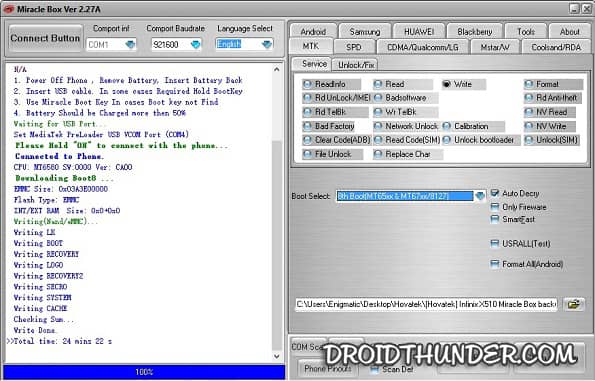Switch to the Samsung tab
The width and height of the screenshot is (595, 381).
coord(365,31)
